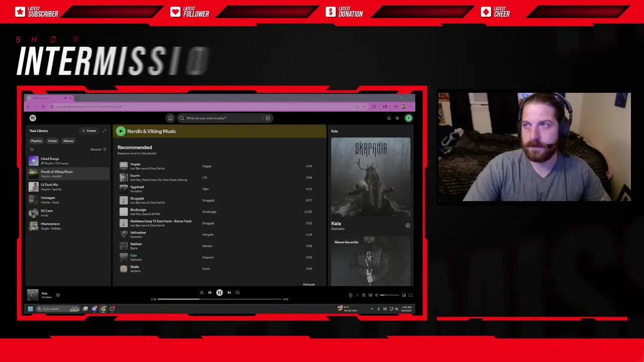
Task: Open the profile avatar menu
Action: [409, 118]
